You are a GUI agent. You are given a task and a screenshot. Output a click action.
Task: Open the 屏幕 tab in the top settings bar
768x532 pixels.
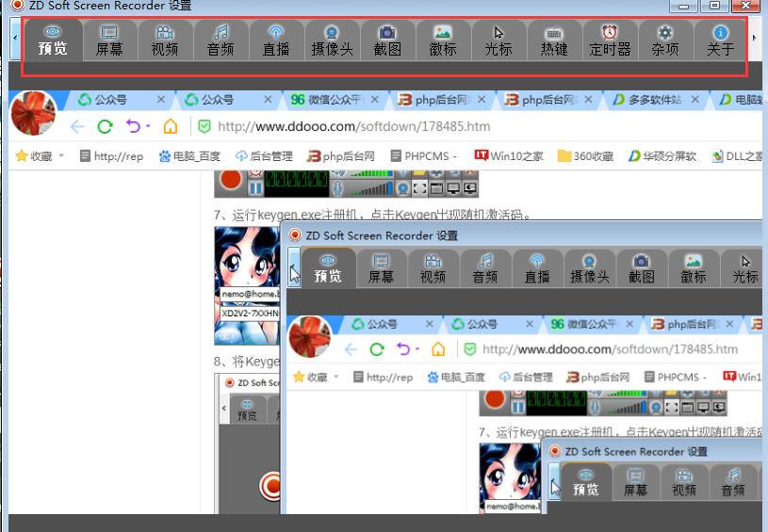coord(109,40)
